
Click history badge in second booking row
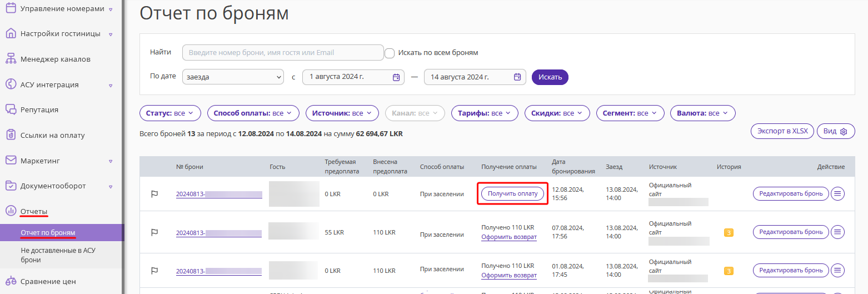pos(729,232)
